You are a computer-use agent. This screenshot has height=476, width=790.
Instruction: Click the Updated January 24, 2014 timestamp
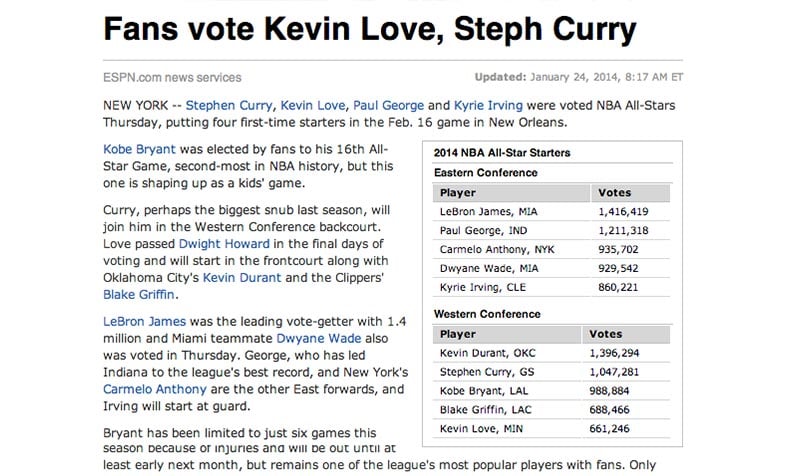point(578,78)
